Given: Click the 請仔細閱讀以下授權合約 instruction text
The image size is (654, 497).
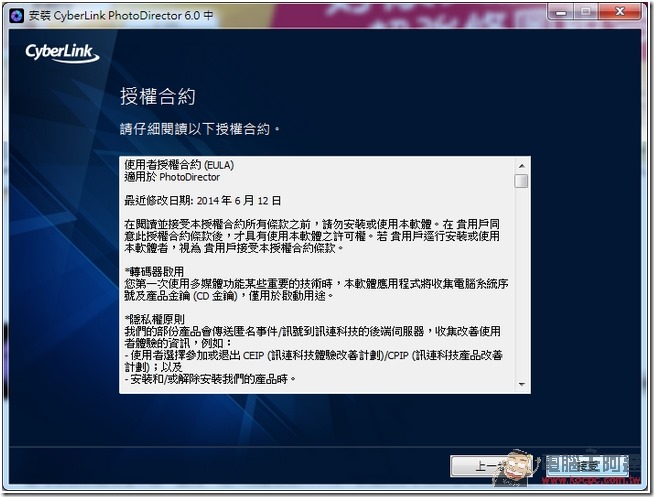Looking at the screenshot, I should 200,130.
